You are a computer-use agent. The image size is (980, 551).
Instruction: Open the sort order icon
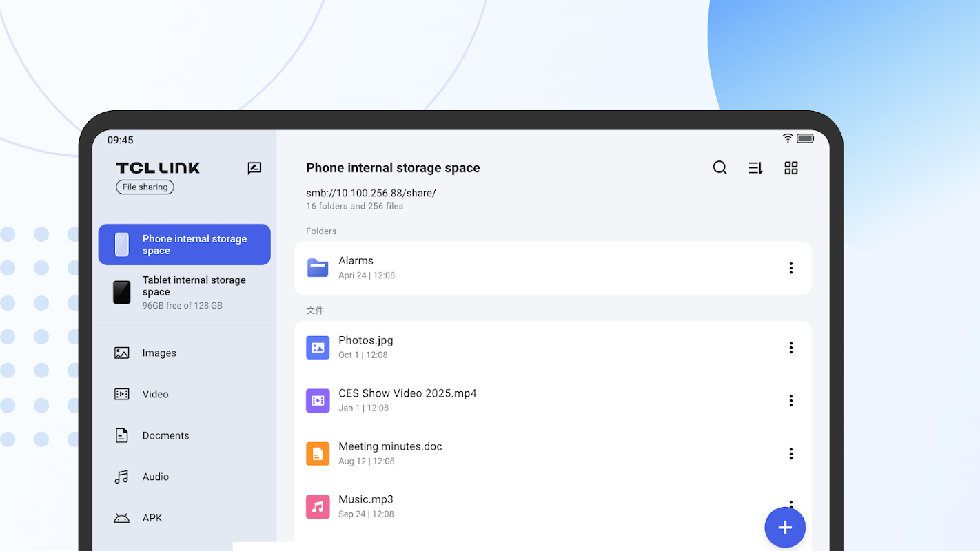[x=755, y=168]
